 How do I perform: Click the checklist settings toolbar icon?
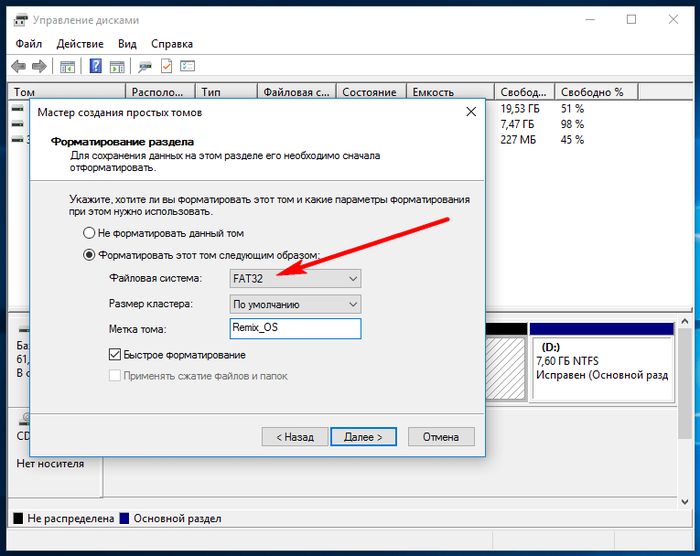[188, 66]
